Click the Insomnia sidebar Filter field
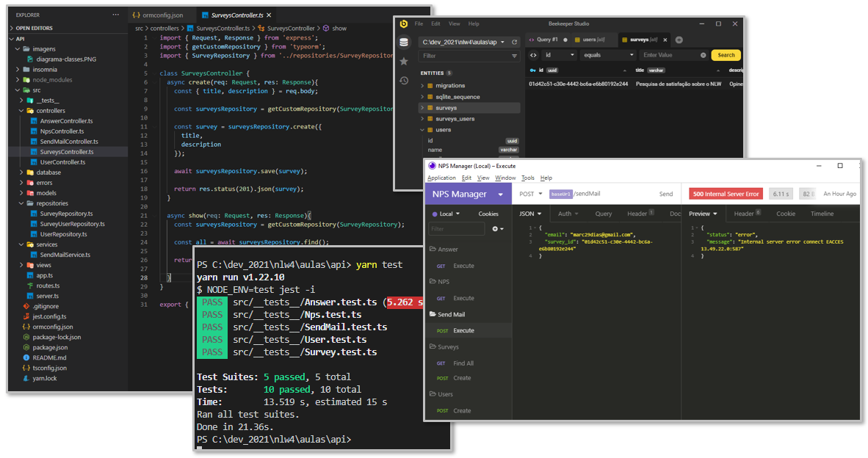The height and width of the screenshot is (458, 868). (x=457, y=229)
